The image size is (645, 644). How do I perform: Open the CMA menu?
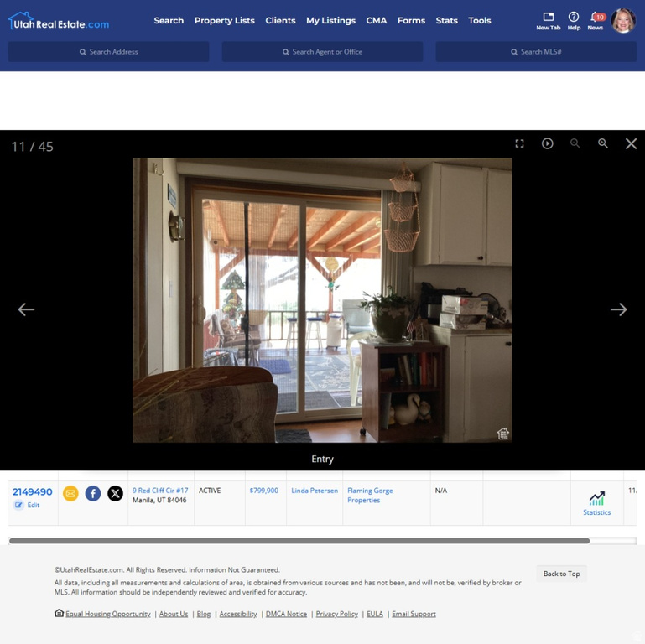(377, 20)
